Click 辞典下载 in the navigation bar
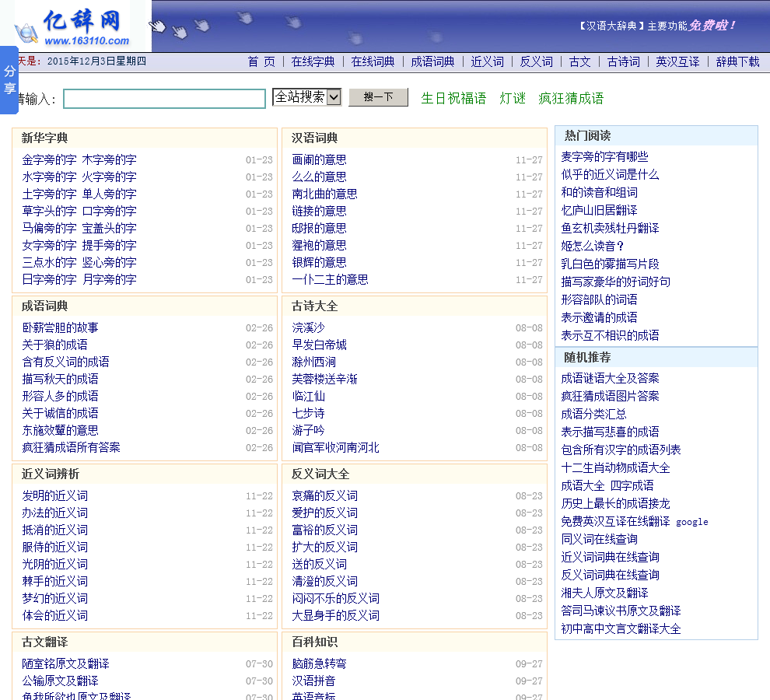 (737, 61)
